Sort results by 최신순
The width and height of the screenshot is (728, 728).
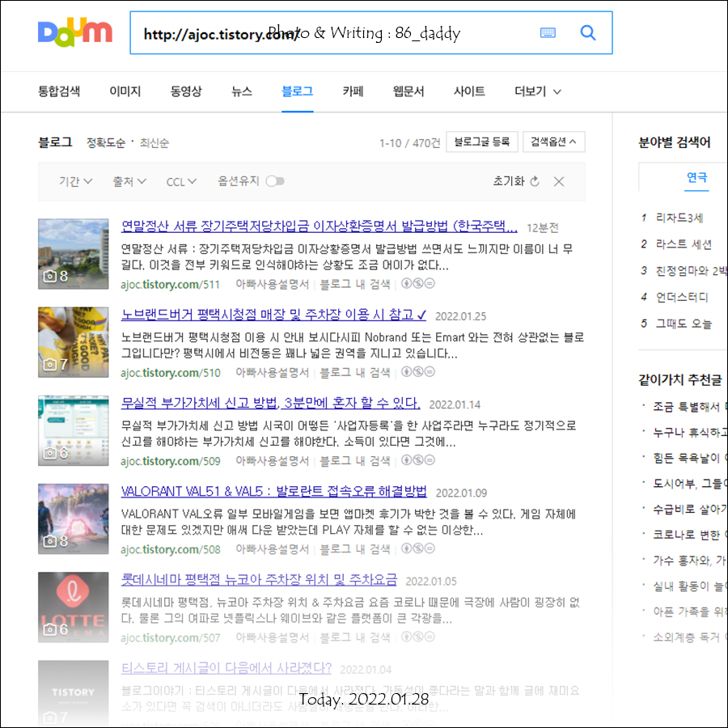(x=154, y=142)
